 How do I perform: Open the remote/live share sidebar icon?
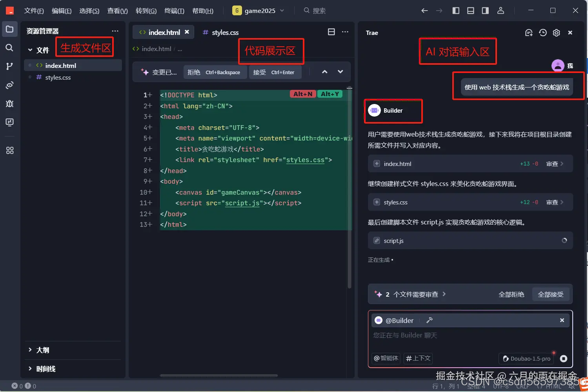(x=9, y=85)
